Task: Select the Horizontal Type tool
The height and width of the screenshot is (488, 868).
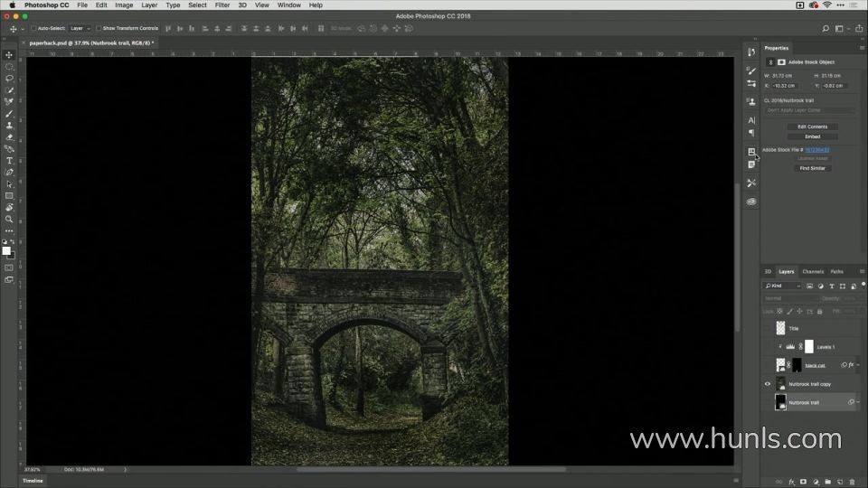Action: click(9, 161)
